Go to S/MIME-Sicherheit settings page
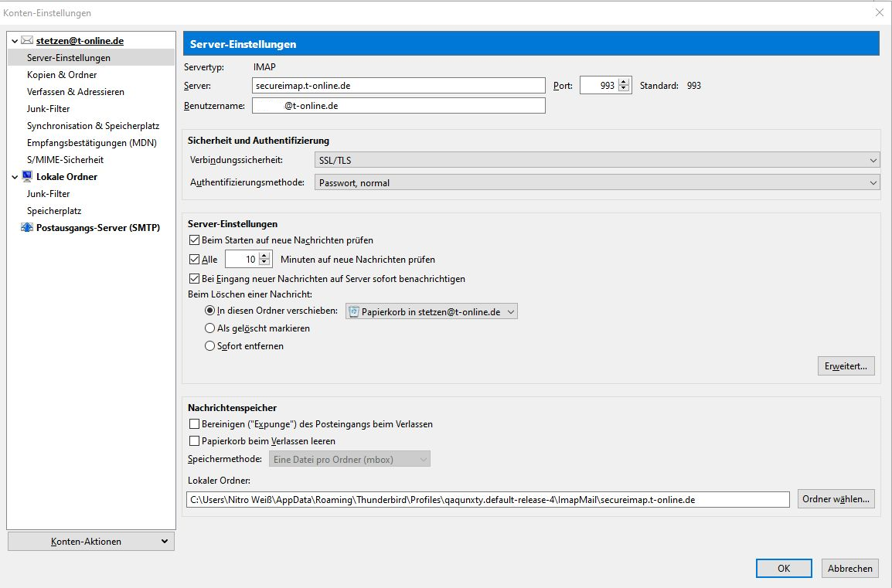 pyautogui.click(x=65, y=160)
